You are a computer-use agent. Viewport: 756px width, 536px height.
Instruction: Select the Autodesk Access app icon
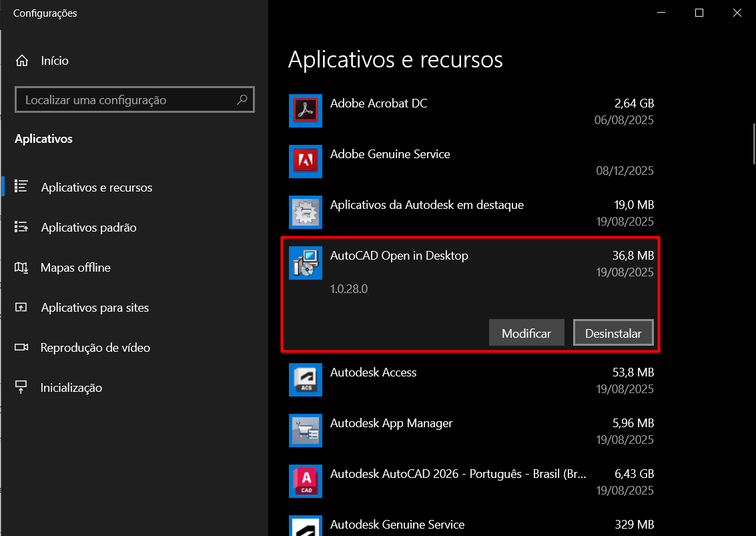tap(306, 380)
